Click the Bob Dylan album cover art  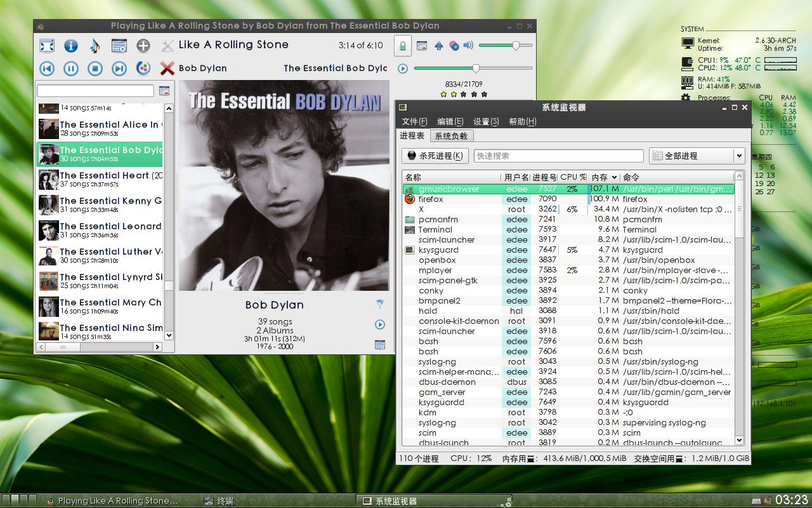[284, 185]
